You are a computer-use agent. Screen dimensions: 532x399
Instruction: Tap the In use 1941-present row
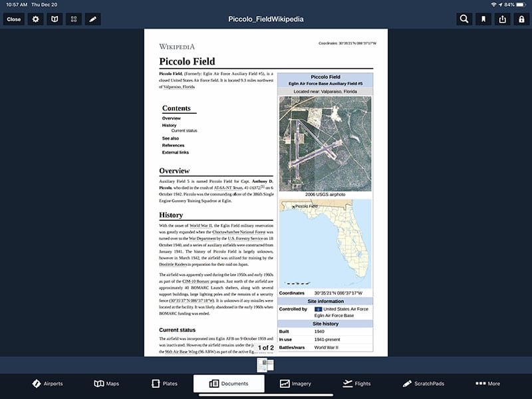click(325, 339)
